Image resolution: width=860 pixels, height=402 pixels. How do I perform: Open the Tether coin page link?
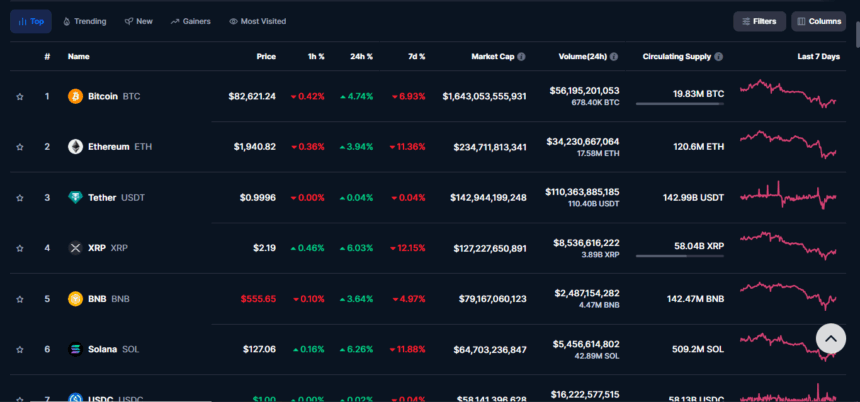click(116, 197)
